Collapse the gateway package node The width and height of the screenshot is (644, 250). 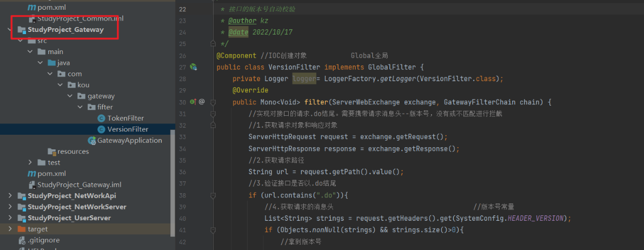(69, 96)
